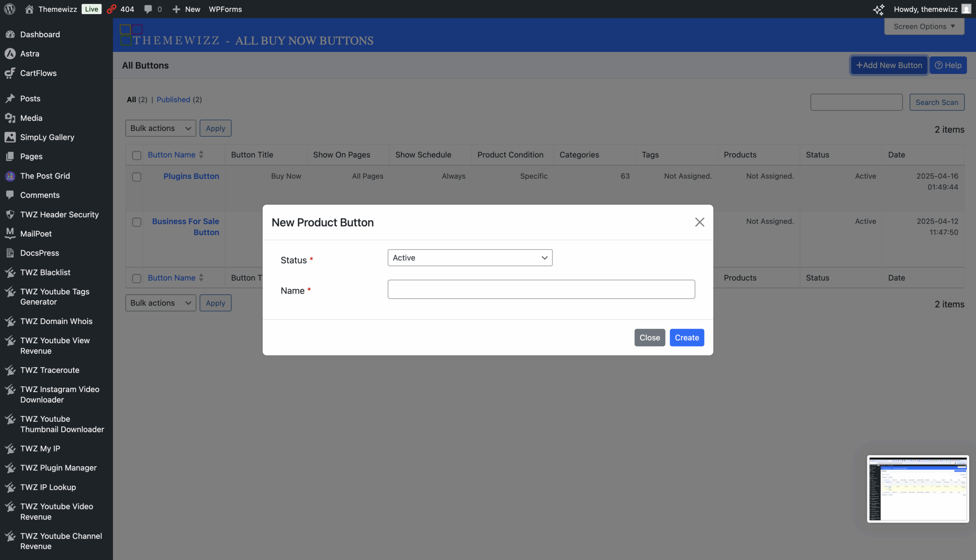Switch to the Published filter tab

pyautogui.click(x=173, y=99)
